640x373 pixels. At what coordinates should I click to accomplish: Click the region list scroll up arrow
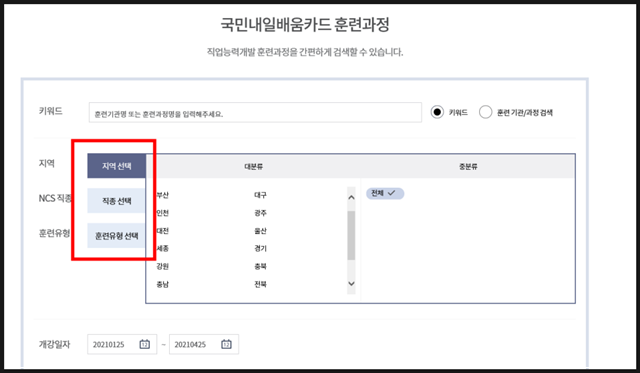point(351,198)
